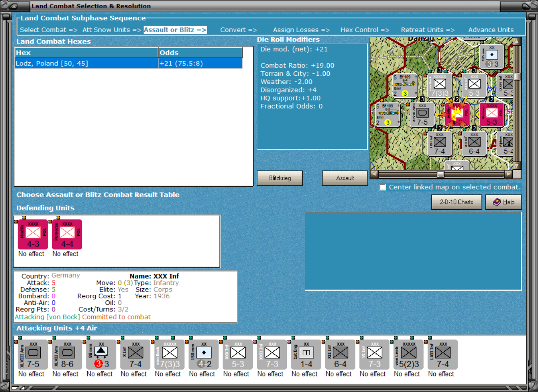Select the XII Inf 6-4 attacking corps
Viewport: 538px width, 392px height.
point(341,355)
